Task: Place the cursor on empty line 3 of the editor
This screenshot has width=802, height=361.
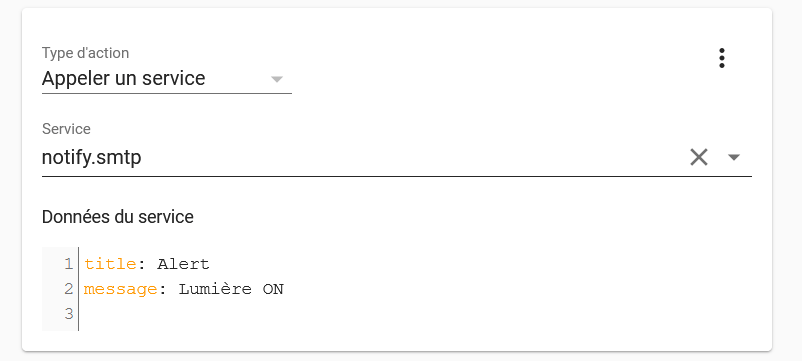Action: (409, 313)
